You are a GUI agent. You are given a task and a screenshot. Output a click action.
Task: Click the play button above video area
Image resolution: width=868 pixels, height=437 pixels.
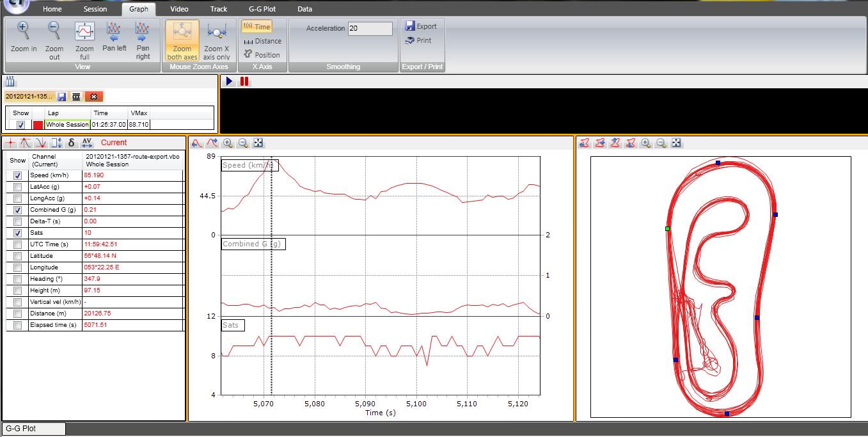tap(230, 81)
